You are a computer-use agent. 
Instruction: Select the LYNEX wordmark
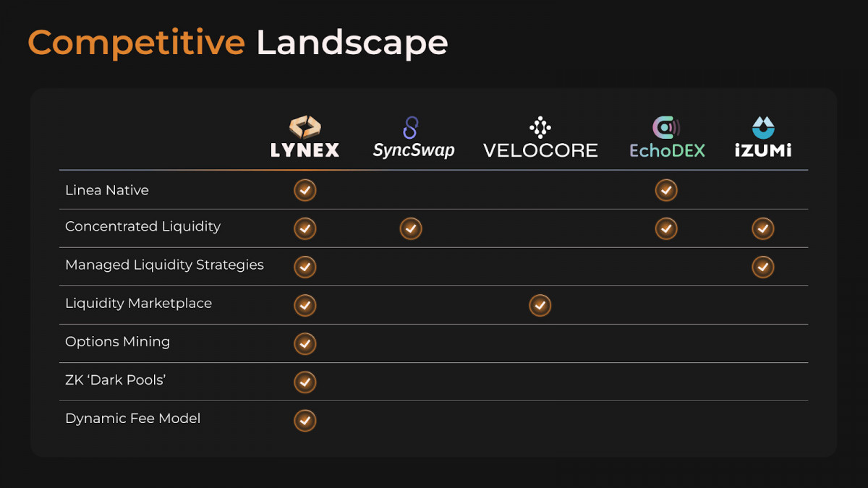[305, 150]
